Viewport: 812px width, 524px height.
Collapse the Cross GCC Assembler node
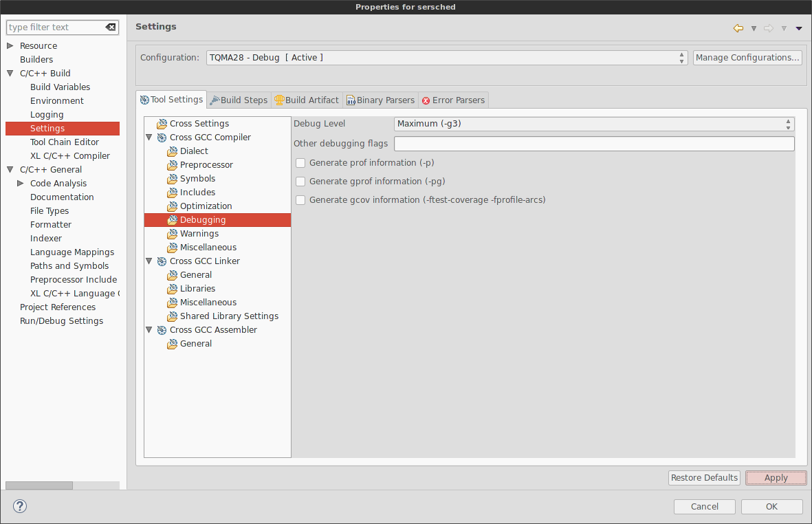point(149,330)
